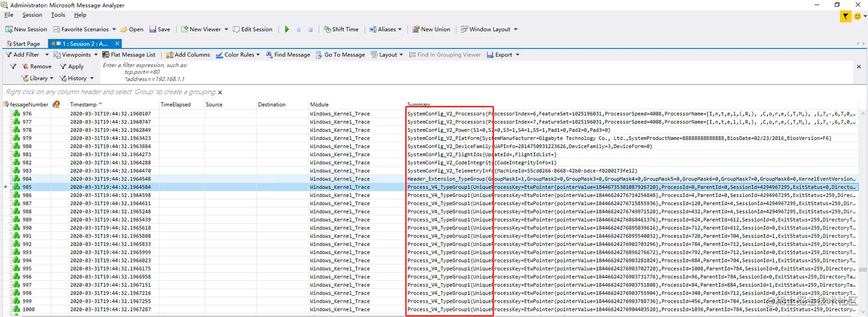
Task: Sort by the Timestamp column header
Action: coord(114,105)
